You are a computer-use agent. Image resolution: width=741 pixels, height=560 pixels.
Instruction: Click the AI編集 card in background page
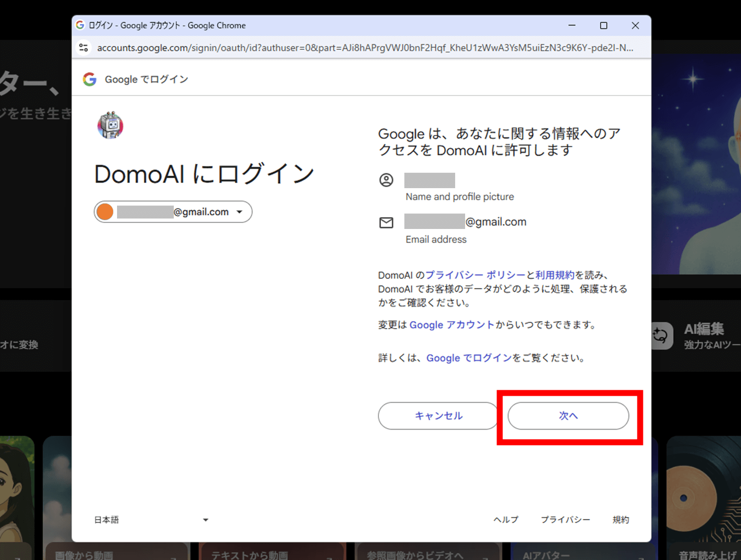[696, 336]
